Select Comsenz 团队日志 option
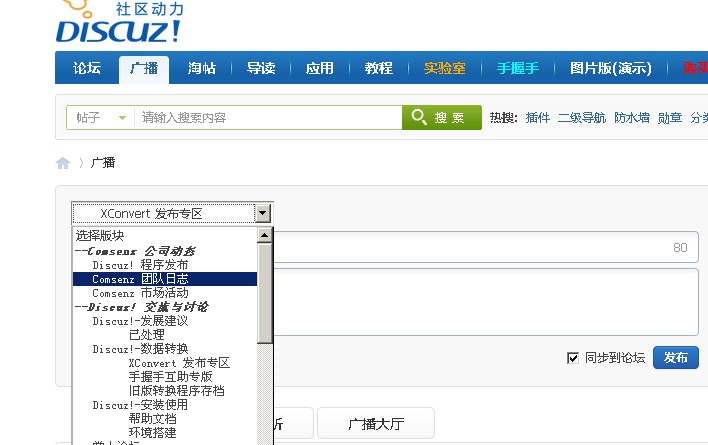 pyautogui.click(x=165, y=279)
